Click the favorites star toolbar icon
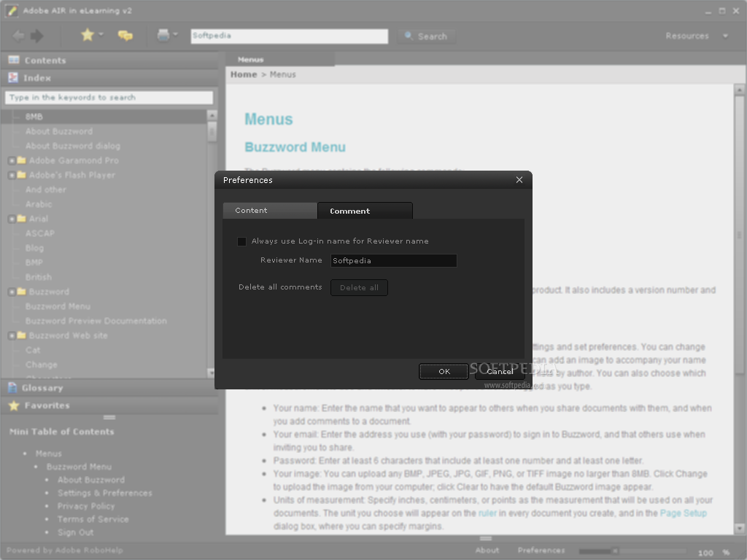The height and width of the screenshot is (560, 747). click(x=88, y=35)
